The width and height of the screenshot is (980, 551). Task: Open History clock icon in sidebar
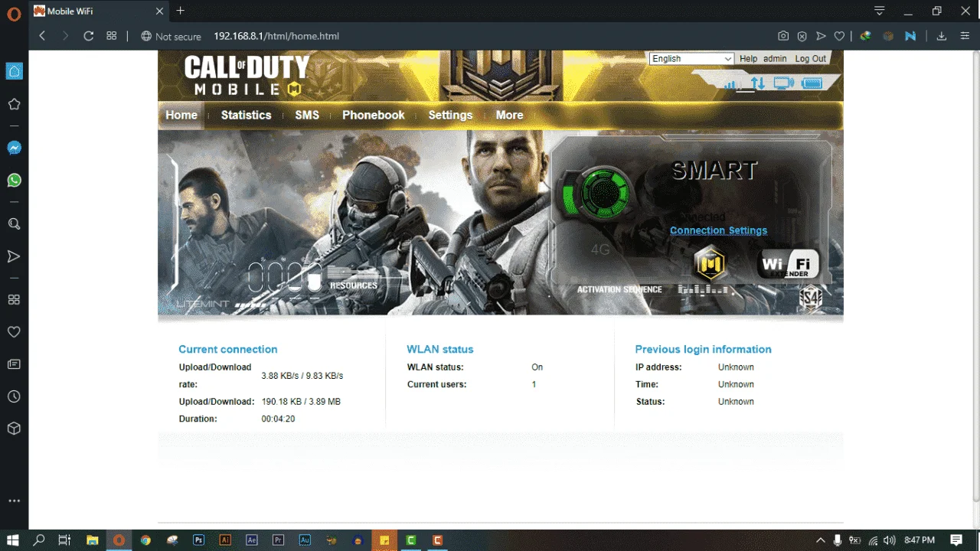[14, 396]
